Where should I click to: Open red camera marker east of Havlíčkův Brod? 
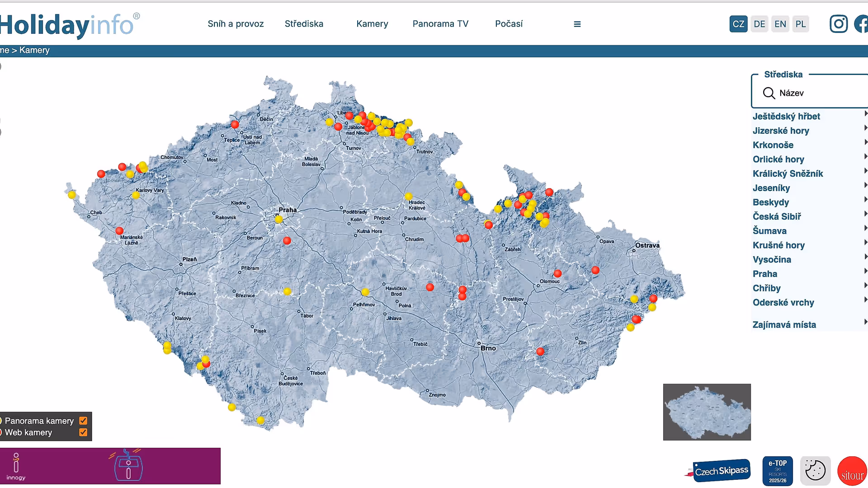pyautogui.click(x=430, y=287)
